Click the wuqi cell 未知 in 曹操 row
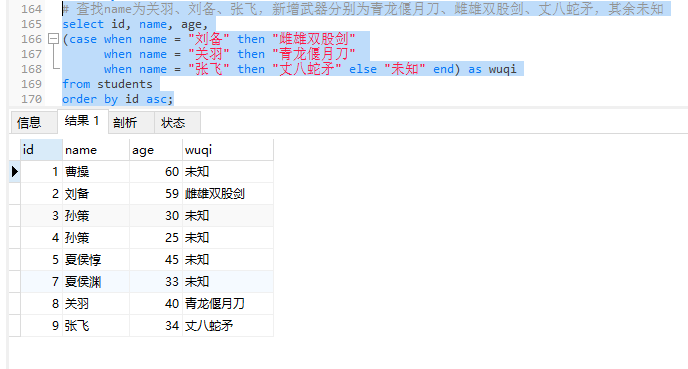The height and width of the screenshot is (369, 688). 228,172
